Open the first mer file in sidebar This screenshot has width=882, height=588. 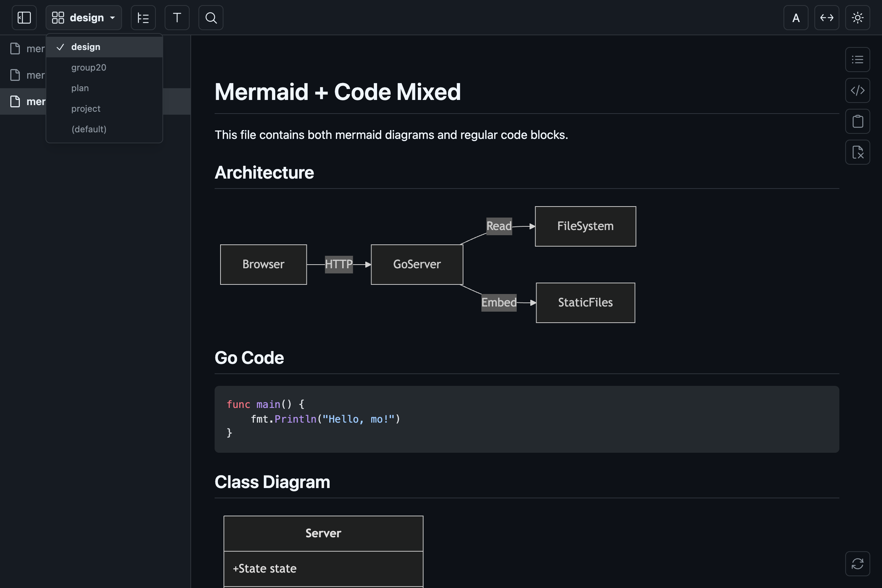[23, 49]
